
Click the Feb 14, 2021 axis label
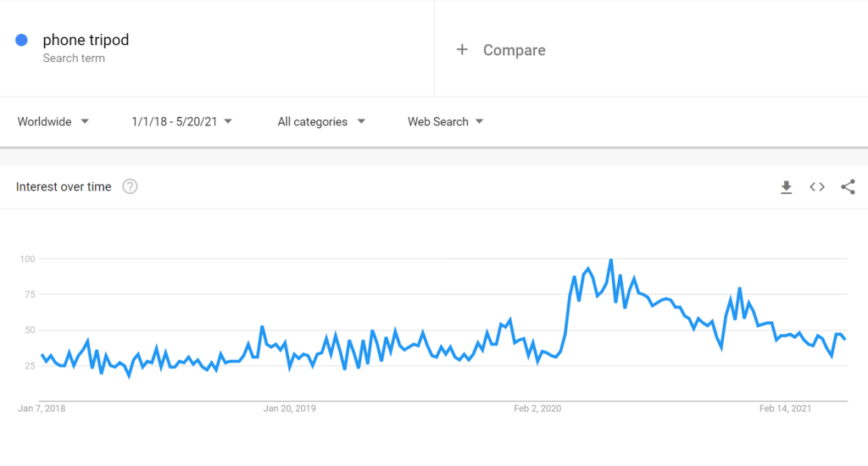(785, 408)
